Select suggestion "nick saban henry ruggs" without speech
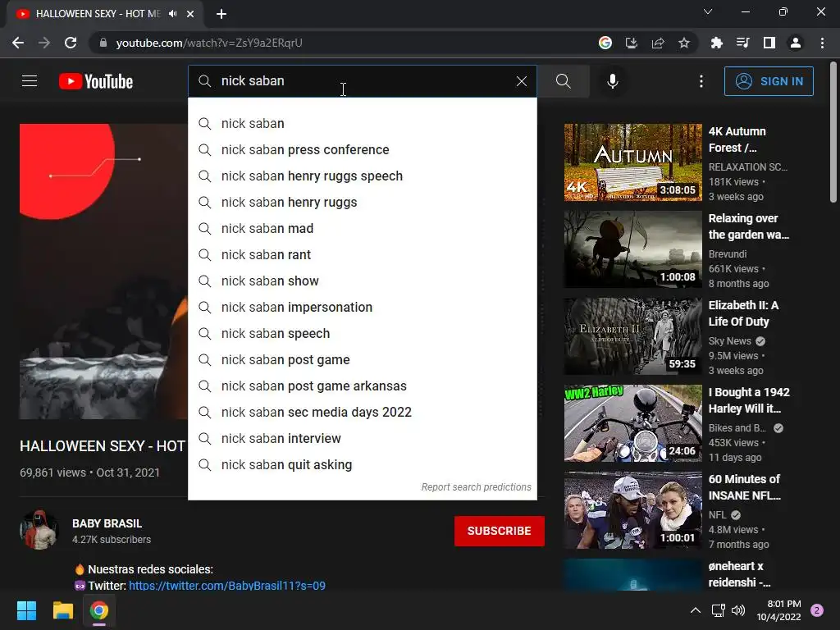This screenshot has height=630, width=840. [362, 202]
